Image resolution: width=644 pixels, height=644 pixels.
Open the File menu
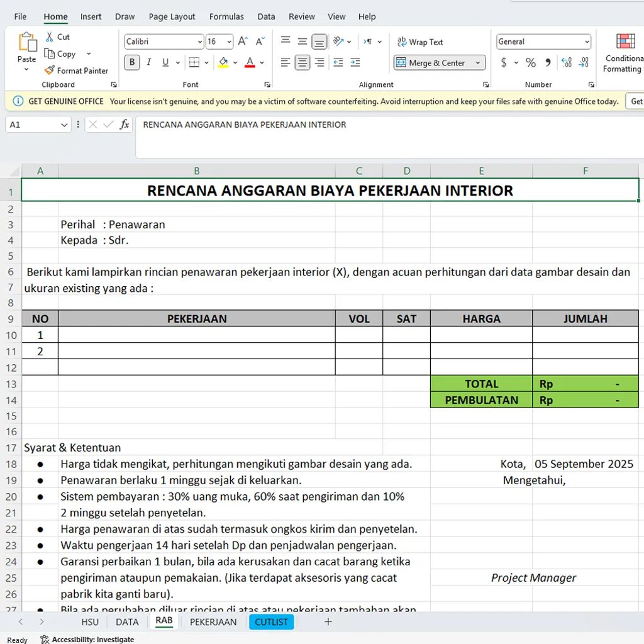(x=20, y=17)
